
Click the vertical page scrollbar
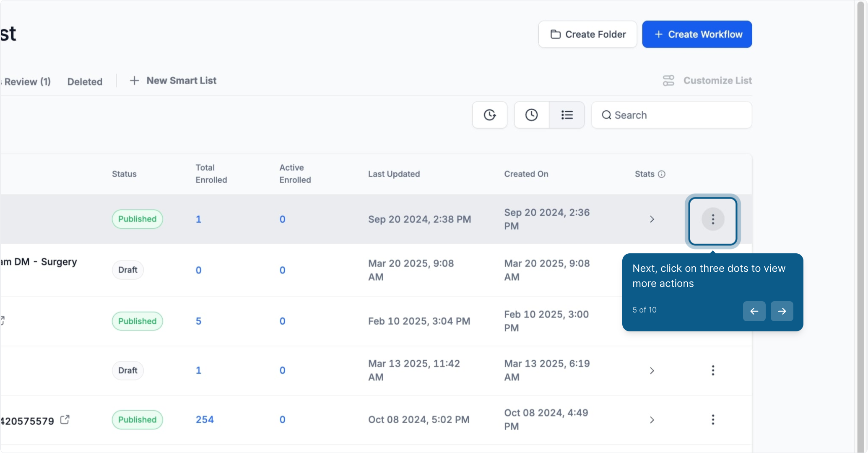tap(860, 226)
